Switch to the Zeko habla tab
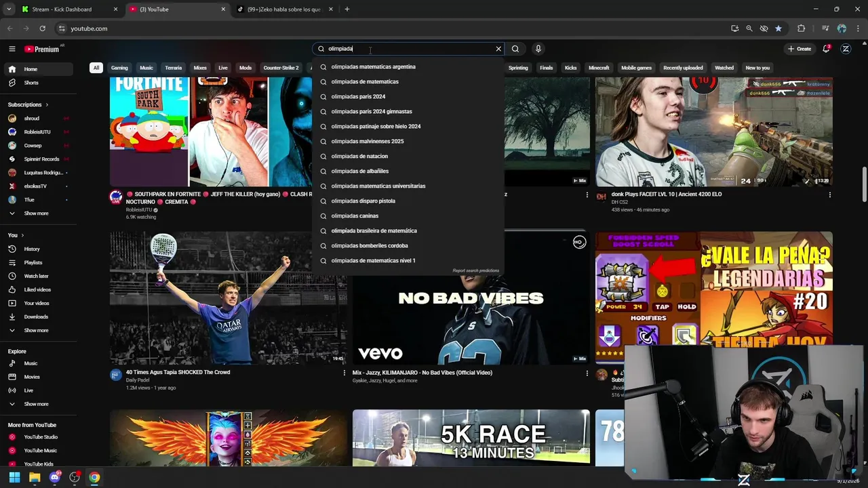The width and height of the screenshot is (868, 488). coord(285,9)
